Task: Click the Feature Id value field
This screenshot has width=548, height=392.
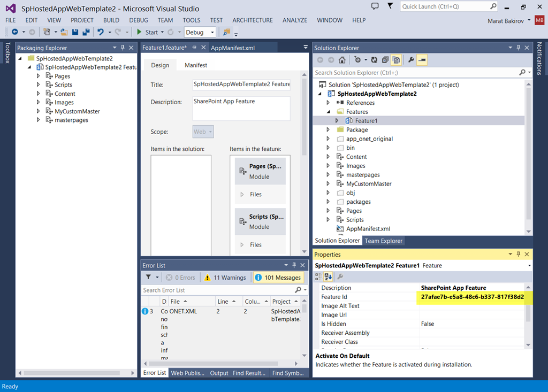Action: click(472, 297)
